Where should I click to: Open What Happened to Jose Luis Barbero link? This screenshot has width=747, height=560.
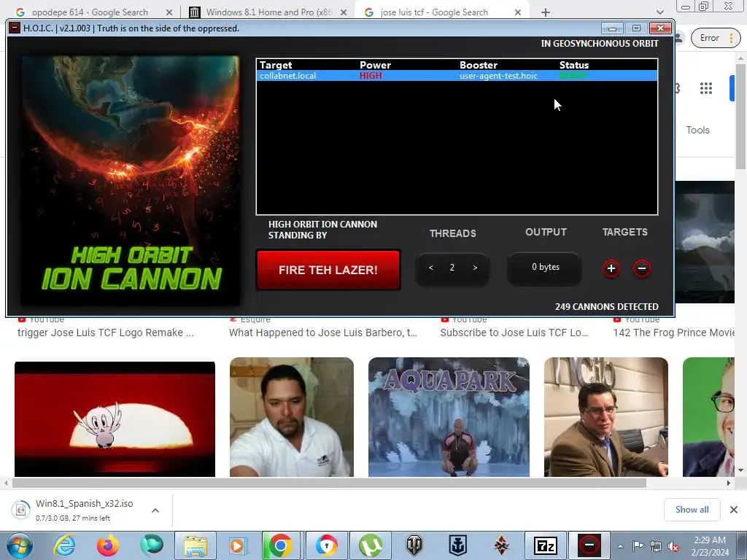pyautogui.click(x=323, y=332)
